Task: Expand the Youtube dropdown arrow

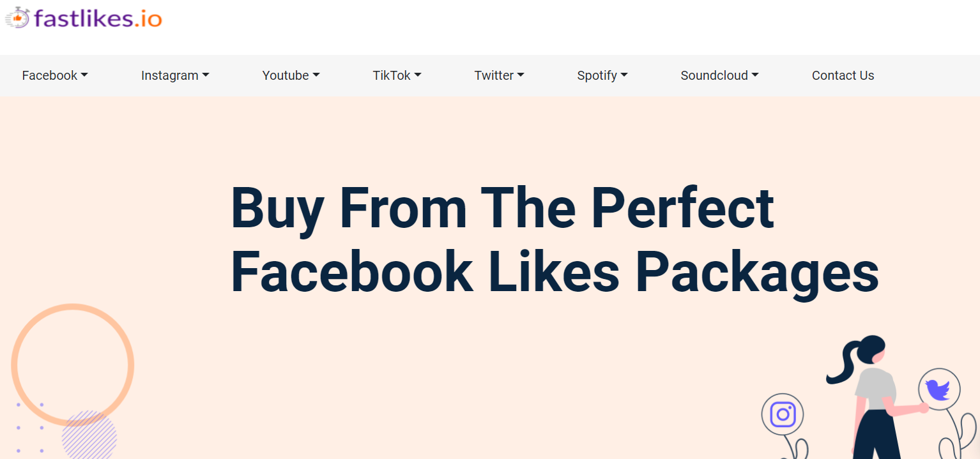Action: pos(316,75)
